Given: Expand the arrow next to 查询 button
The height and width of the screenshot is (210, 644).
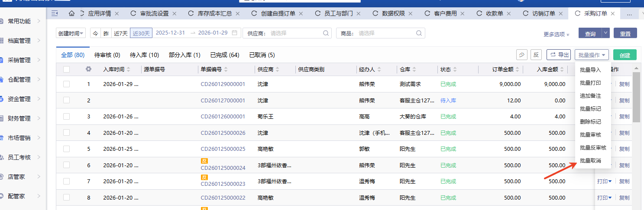Looking at the screenshot, I should [x=606, y=33].
